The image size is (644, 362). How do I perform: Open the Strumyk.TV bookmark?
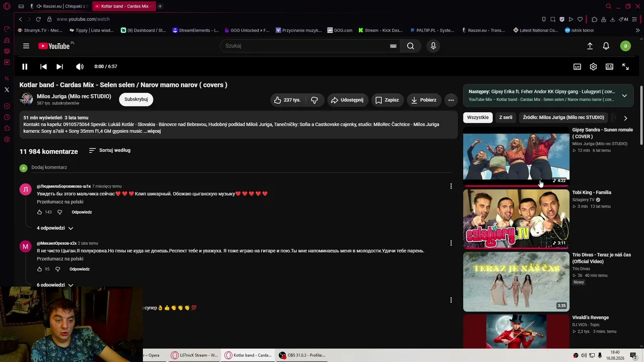[x=40, y=30]
